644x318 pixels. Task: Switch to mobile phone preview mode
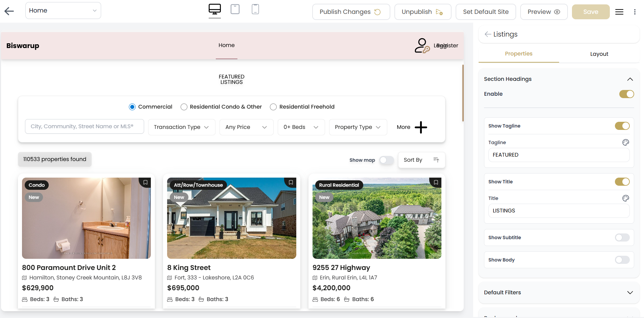[x=255, y=9]
